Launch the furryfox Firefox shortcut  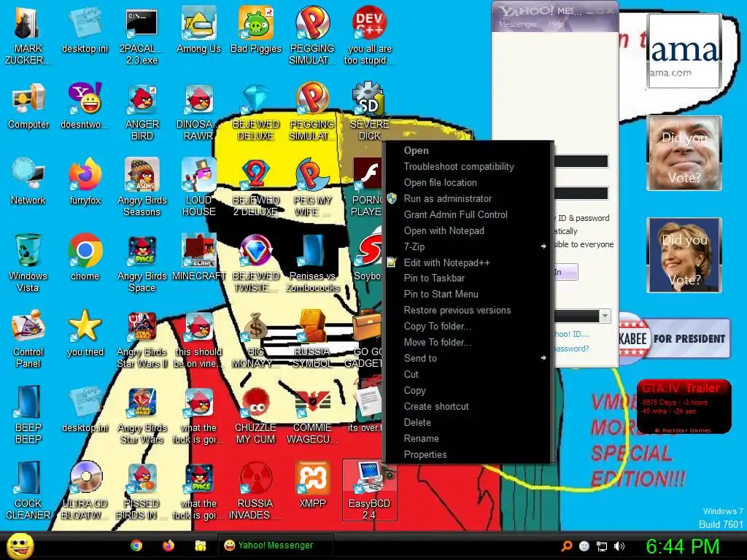tap(85, 182)
